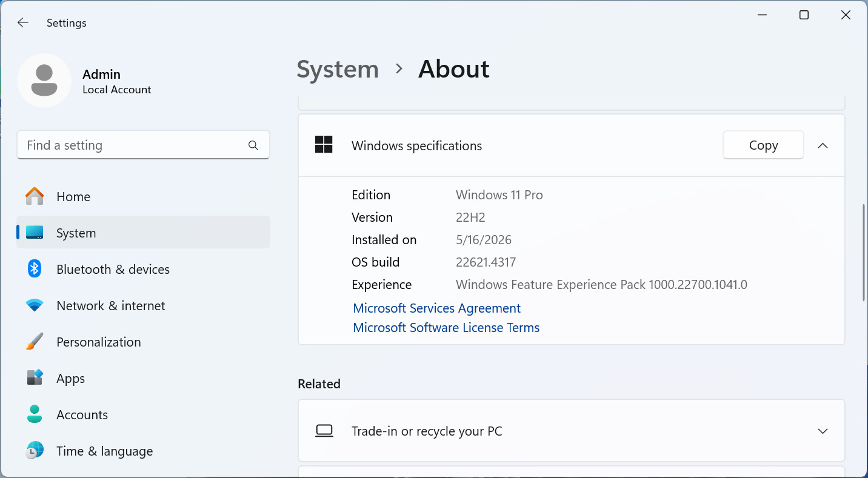Open Home via its house icon
Screen dimensions: 868x478
pyautogui.click(x=35, y=196)
